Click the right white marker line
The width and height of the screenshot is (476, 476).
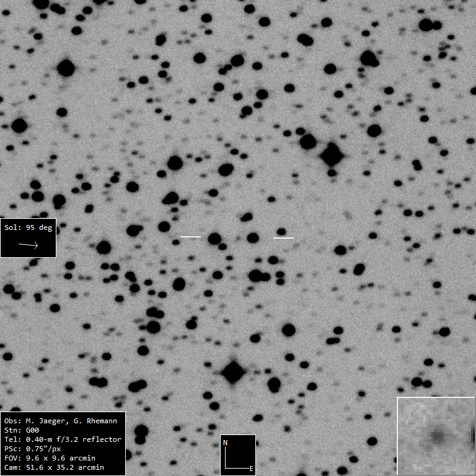point(283,237)
